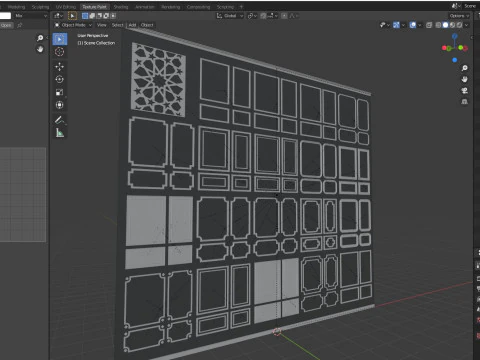Select the Move tool
The image size is (480, 360).
[x=60, y=67]
